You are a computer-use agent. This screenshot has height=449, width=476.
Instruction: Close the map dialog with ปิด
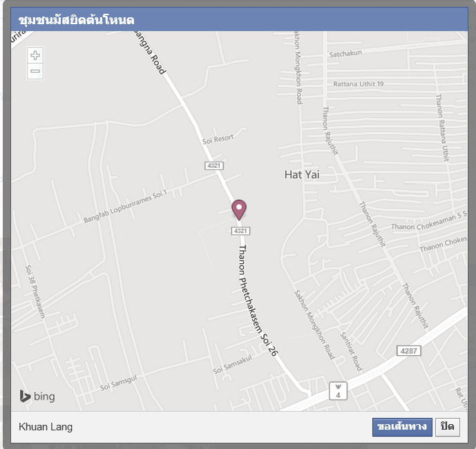(x=448, y=427)
